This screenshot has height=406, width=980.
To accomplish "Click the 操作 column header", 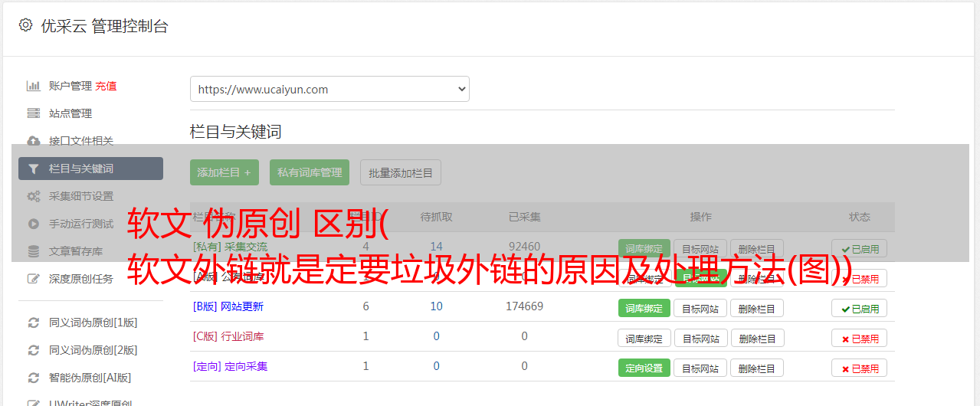I will (701, 217).
